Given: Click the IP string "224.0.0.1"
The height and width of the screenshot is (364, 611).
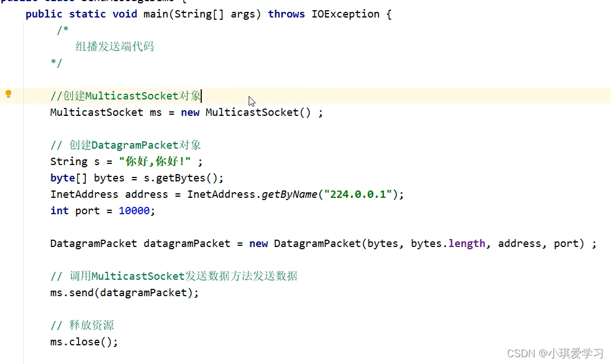Looking at the screenshot, I should point(358,194).
